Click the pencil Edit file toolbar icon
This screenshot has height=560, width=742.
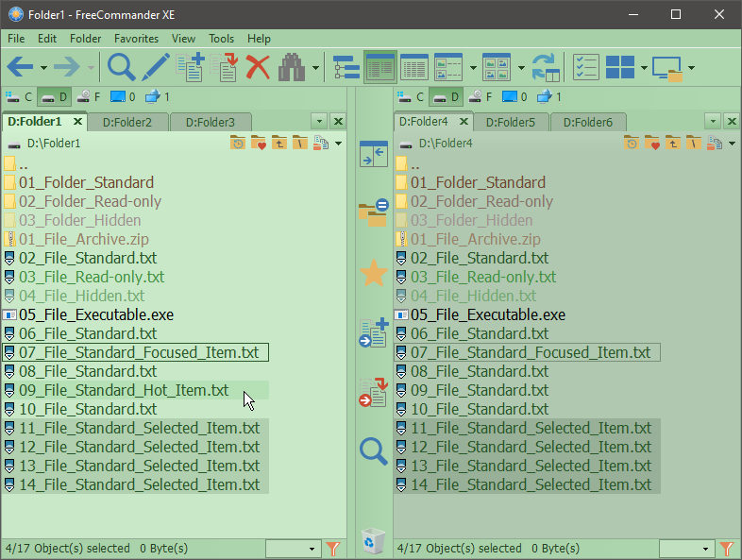click(156, 67)
